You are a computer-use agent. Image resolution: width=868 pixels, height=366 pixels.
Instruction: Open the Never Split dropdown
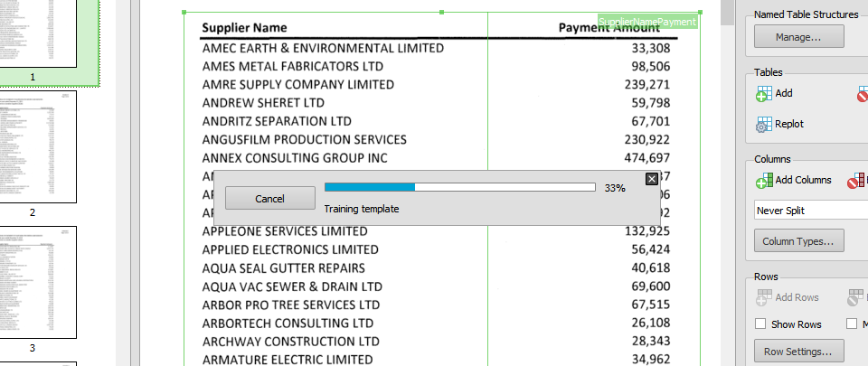810,210
